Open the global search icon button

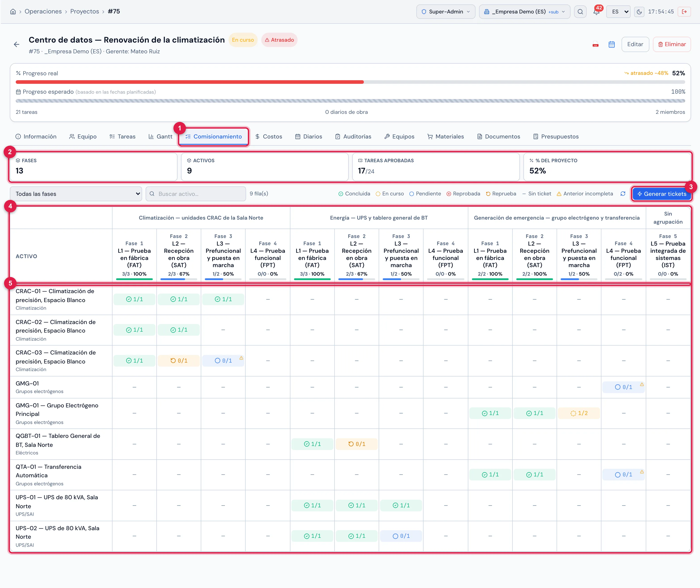[580, 12]
